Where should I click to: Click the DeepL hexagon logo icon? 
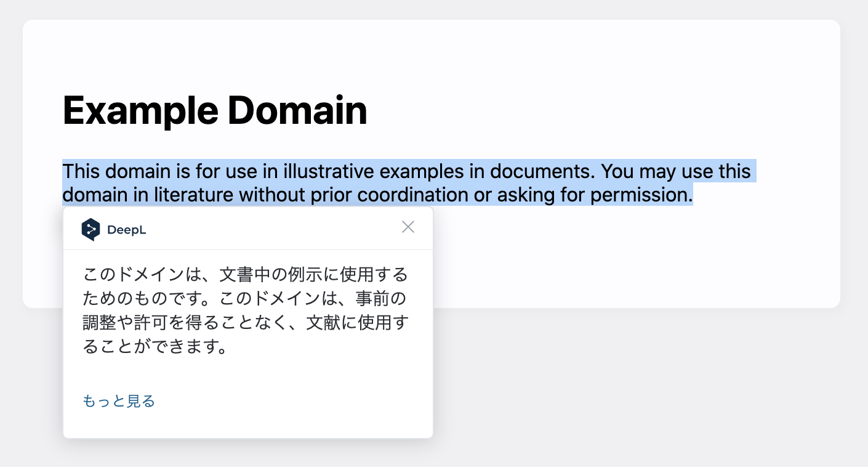90,230
